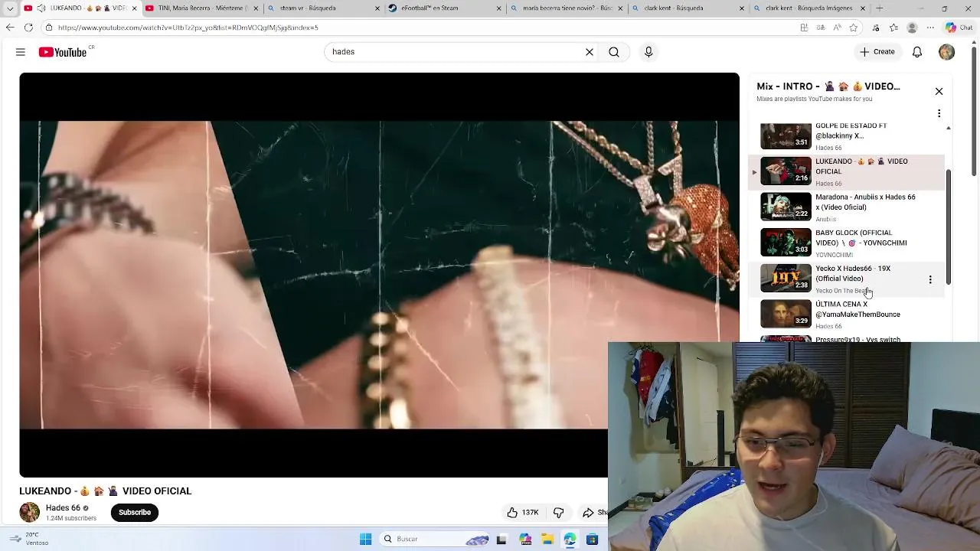Expand the browser tab search dropdown

coord(10,8)
